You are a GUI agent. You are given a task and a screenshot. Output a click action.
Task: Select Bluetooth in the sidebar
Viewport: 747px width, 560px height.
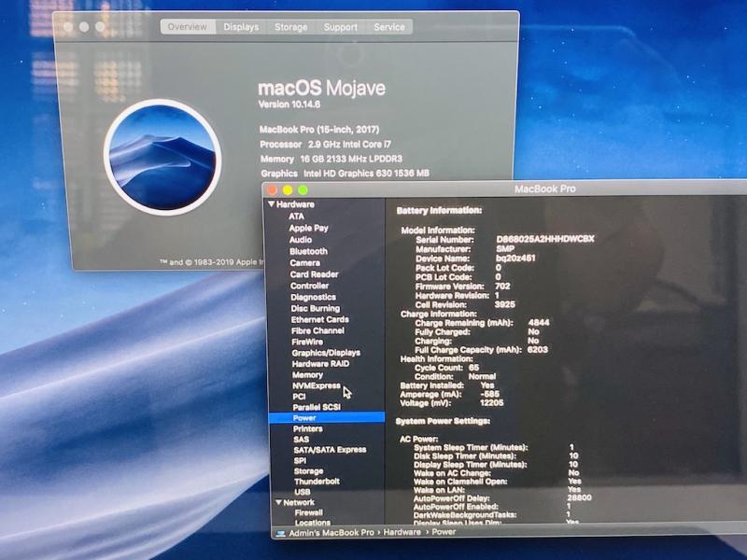click(x=309, y=251)
